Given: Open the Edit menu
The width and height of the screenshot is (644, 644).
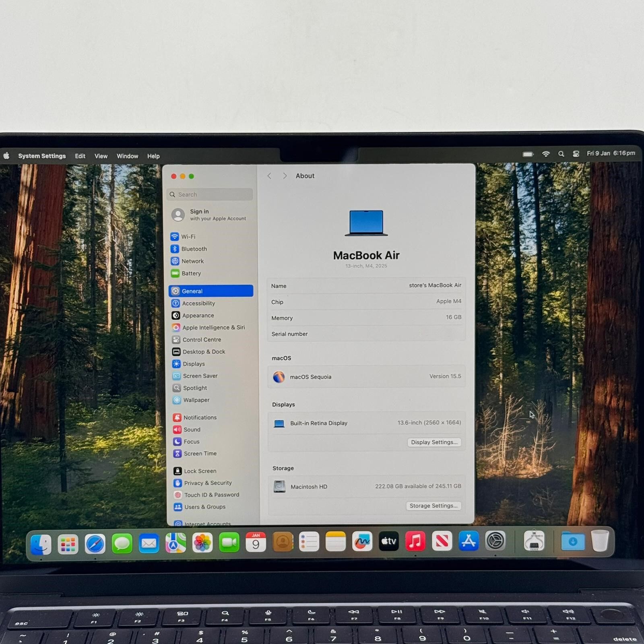Looking at the screenshot, I should click(80, 156).
